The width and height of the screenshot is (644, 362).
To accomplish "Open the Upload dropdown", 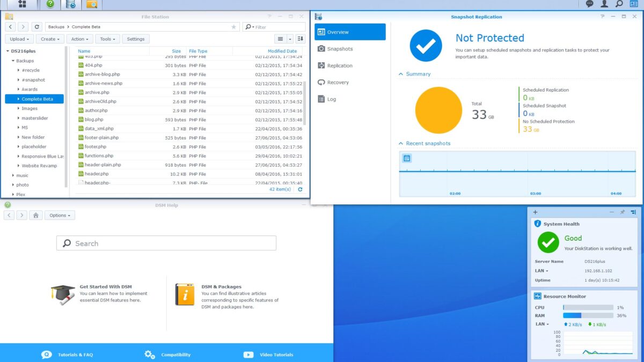I will pos(19,39).
